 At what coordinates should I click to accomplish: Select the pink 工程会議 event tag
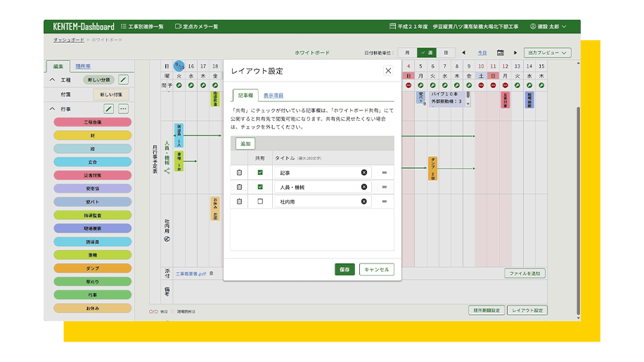point(92,122)
